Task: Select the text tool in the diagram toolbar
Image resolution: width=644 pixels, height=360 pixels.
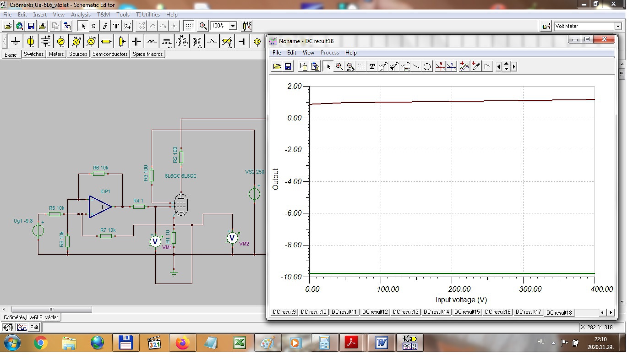Action: [372, 66]
